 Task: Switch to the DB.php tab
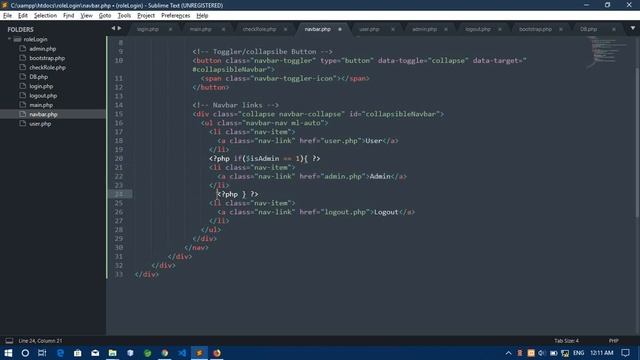pos(589,29)
